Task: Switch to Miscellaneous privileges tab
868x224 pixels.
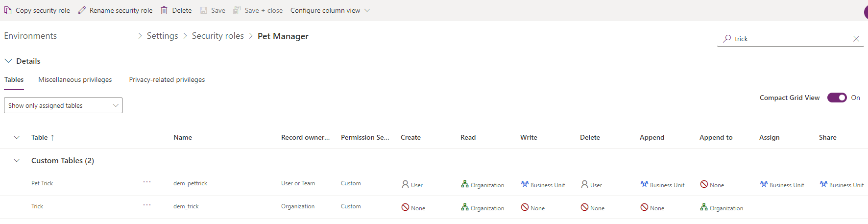Action: 75,79
